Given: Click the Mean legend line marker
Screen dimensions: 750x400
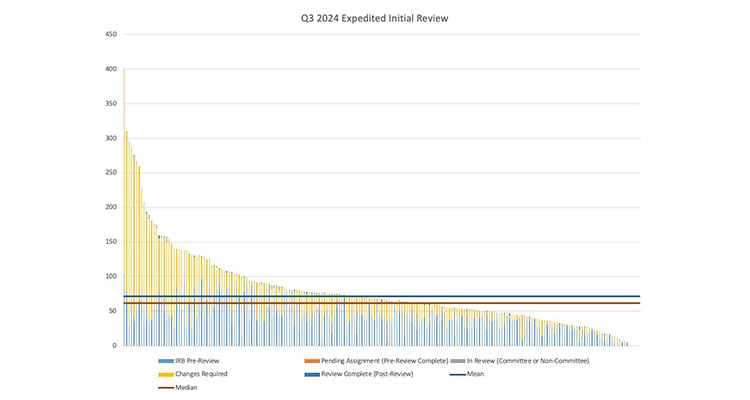Looking at the screenshot, I should 459,374.
